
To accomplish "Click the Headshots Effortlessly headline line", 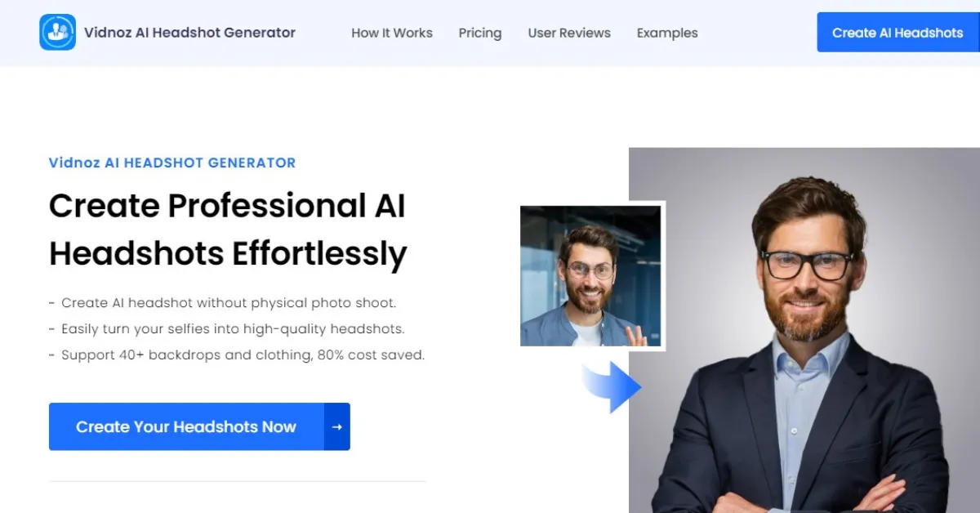I will 228,254.
